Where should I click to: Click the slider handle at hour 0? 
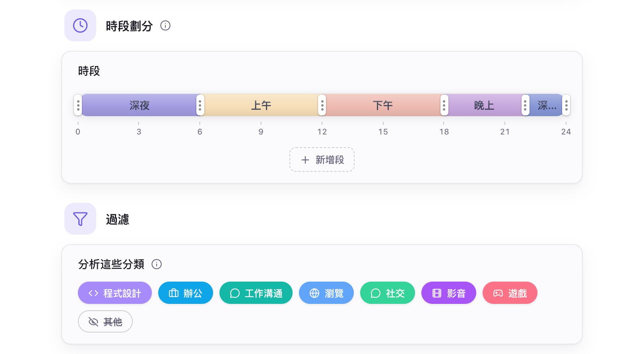pyautogui.click(x=78, y=105)
